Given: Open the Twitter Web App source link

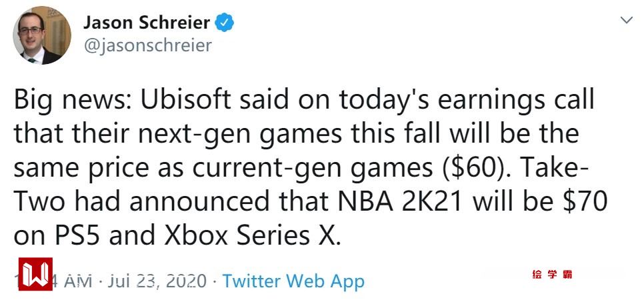Looking at the screenshot, I should [x=293, y=281].
